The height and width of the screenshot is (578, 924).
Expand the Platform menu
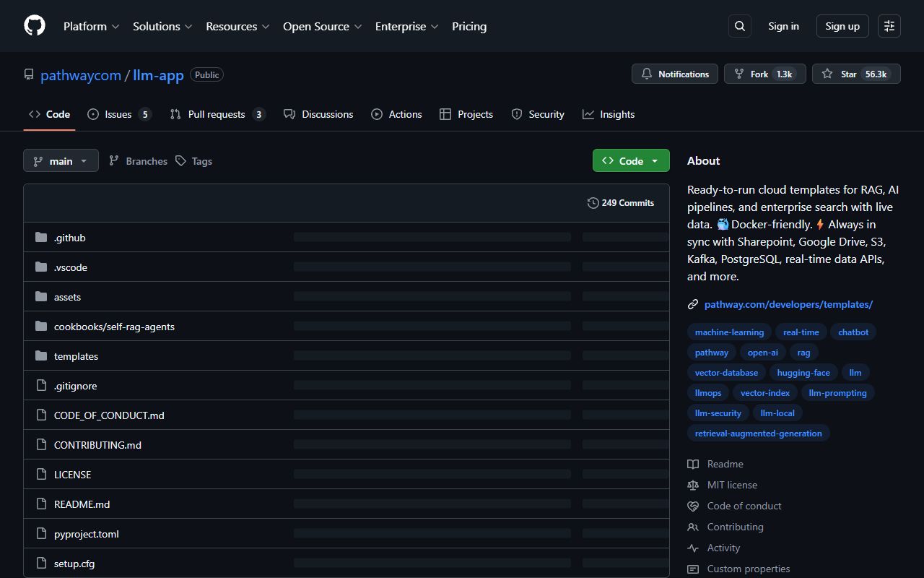91,26
